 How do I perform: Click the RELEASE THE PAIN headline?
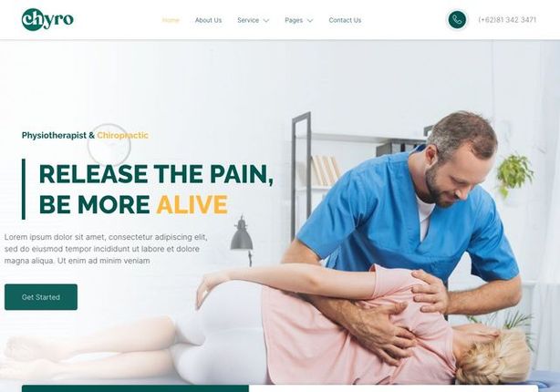click(156, 174)
